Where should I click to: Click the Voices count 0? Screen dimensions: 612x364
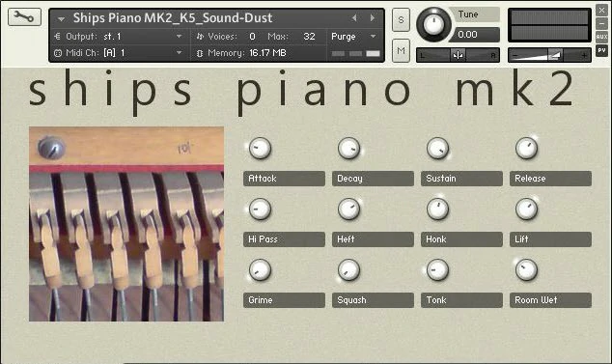pos(252,37)
